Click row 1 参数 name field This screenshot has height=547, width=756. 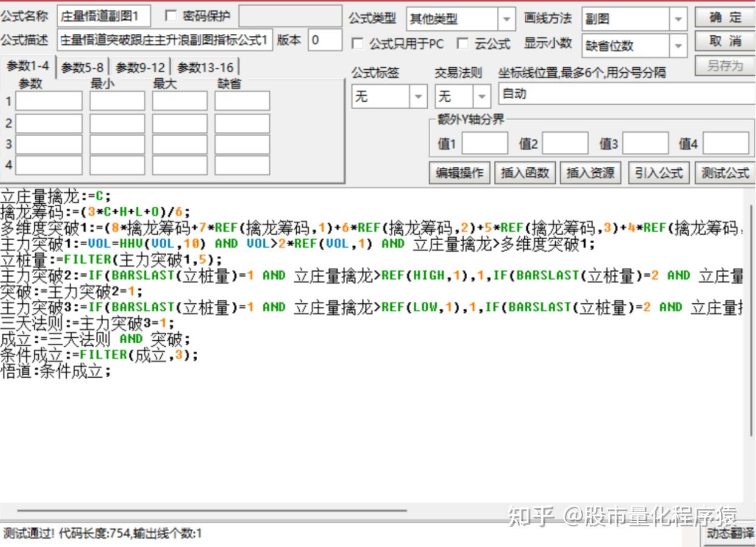49,101
